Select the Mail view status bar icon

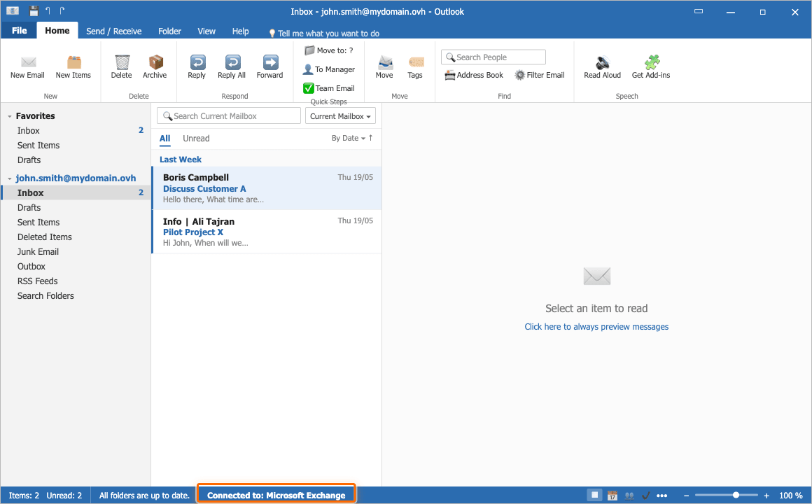coord(595,495)
